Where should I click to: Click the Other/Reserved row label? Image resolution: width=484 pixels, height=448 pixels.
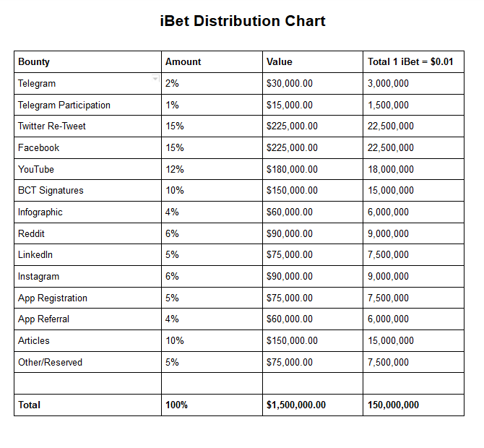pos(87,362)
